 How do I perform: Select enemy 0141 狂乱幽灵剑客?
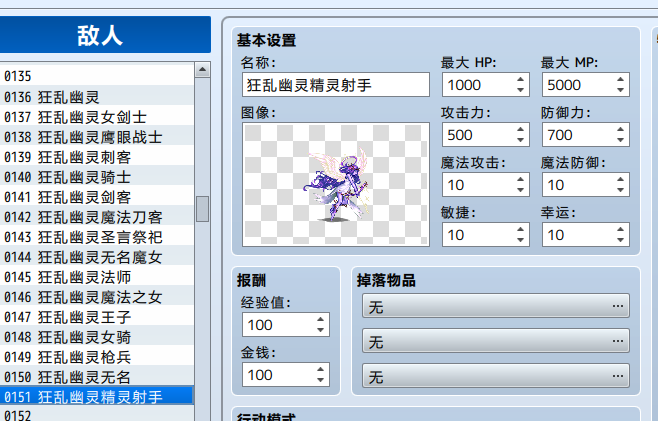(97, 197)
